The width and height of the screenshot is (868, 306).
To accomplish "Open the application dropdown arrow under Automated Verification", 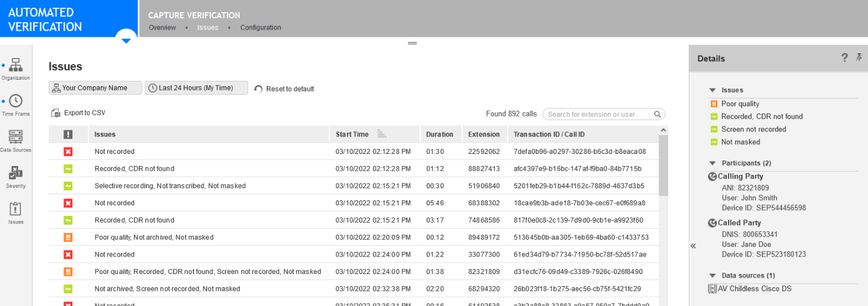I will pyautogui.click(x=126, y=41).
